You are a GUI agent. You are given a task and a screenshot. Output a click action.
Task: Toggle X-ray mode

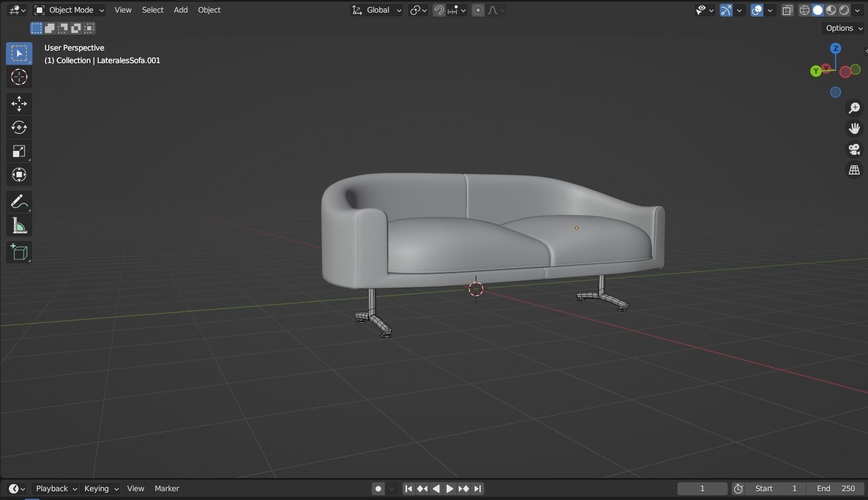787,10
